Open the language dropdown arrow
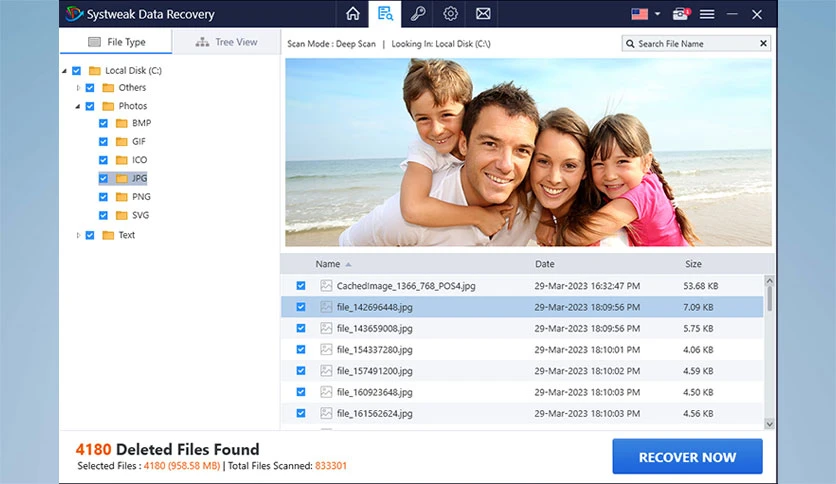Image resolution: width=836 pixels, height=484 pixels. [x=657, y=14]
